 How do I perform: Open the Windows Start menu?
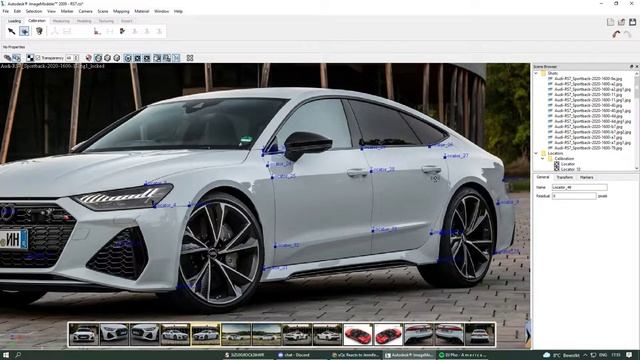coord(6,355)
